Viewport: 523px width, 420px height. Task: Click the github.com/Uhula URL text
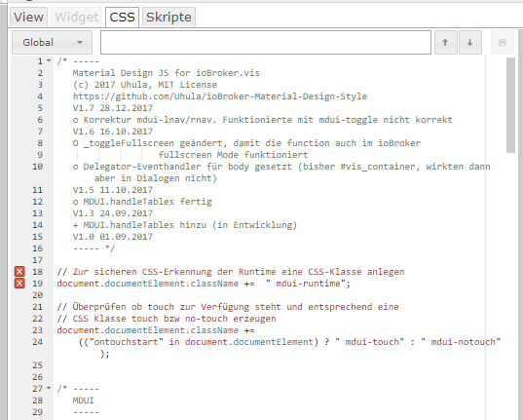point(220,96)
